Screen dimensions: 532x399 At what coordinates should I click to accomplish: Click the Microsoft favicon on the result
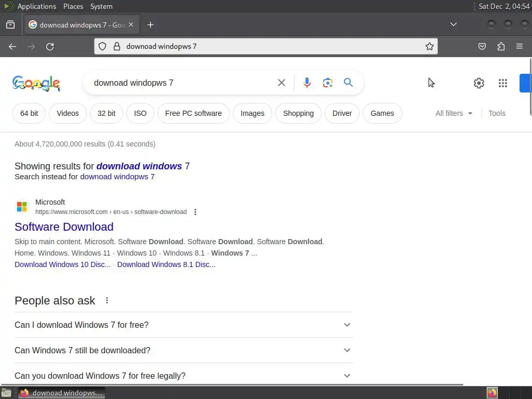(22, 207)
